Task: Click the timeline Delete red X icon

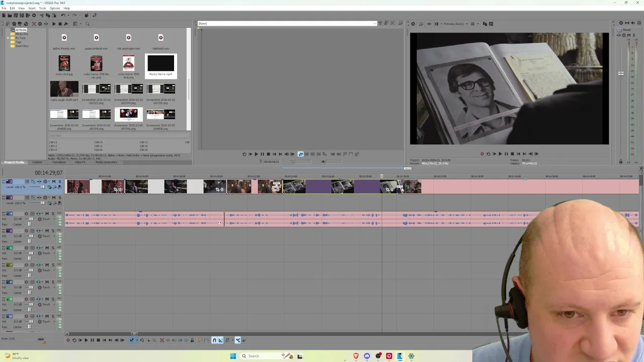Action: [162, 340]
